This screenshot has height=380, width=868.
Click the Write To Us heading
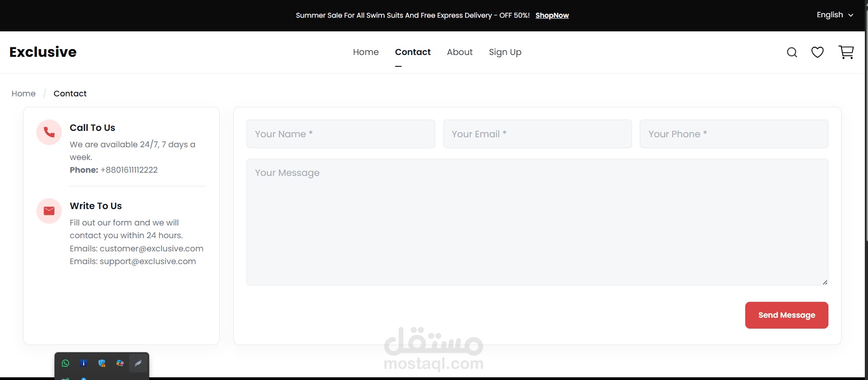point(95,206)
